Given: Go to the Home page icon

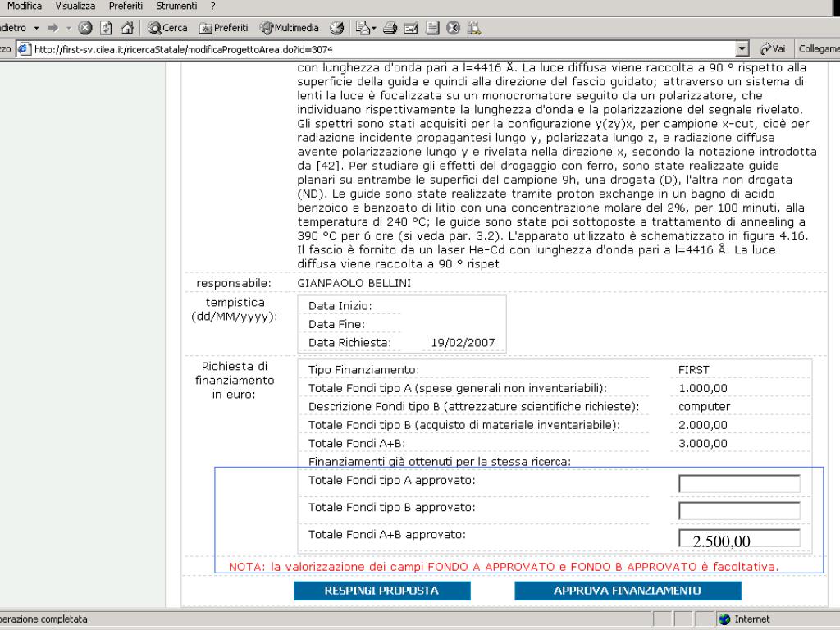Looking at the screenshot, I should pyautogui.click(x=127, y=28).
